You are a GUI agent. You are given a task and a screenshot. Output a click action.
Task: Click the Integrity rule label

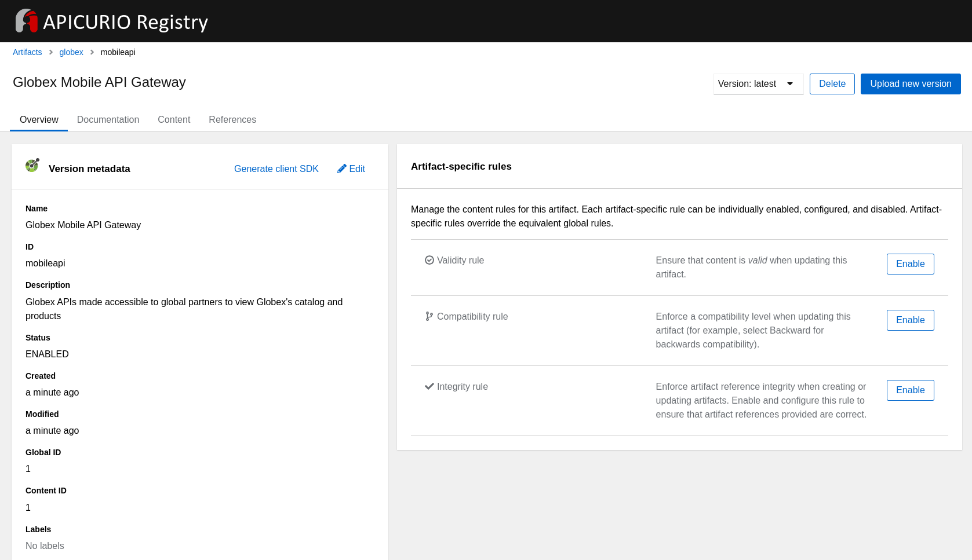click(463, 386)
